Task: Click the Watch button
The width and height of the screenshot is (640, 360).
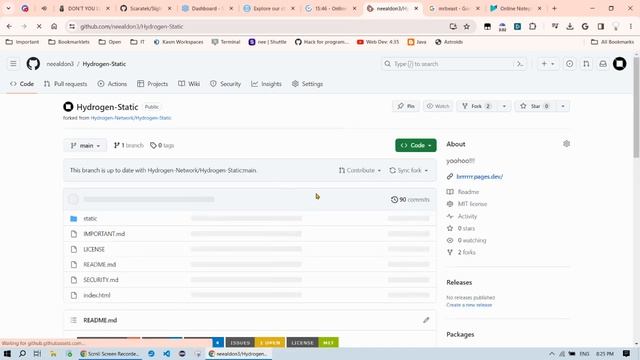Action: (x=438, y=106)
